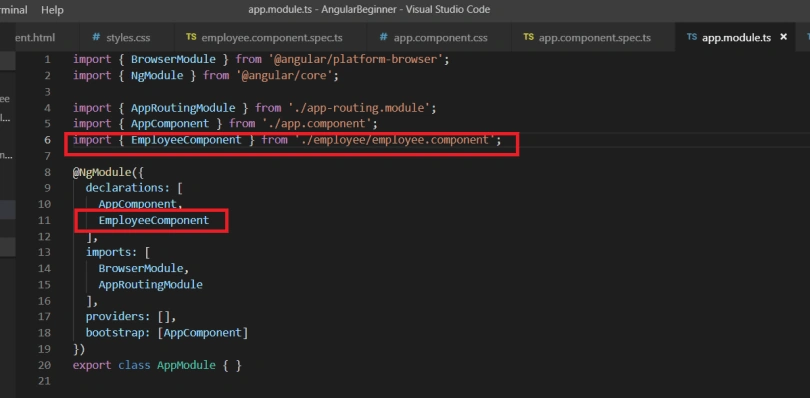Screen dimensions: 810x398
Task: Click line number 20 in the gutter
Action: click(44, 365)
